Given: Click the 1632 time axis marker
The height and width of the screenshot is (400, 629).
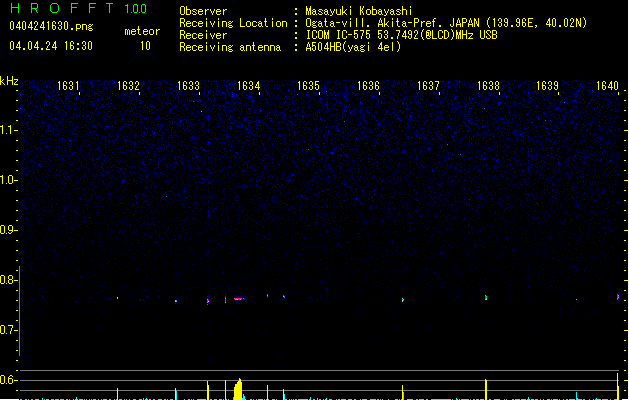Looking at the screenshot, I should [128, 86].
